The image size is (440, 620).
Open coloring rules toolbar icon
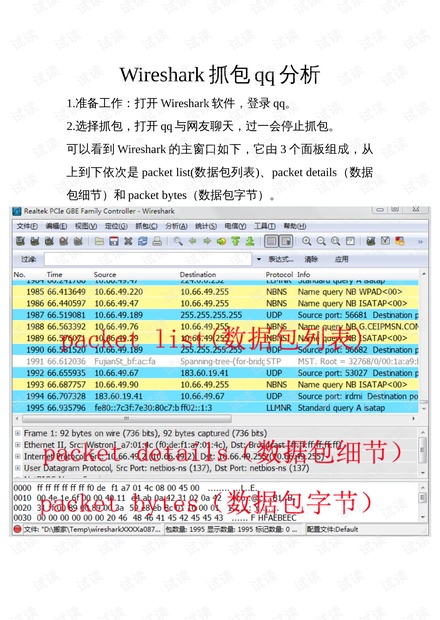tap(400, 241)
